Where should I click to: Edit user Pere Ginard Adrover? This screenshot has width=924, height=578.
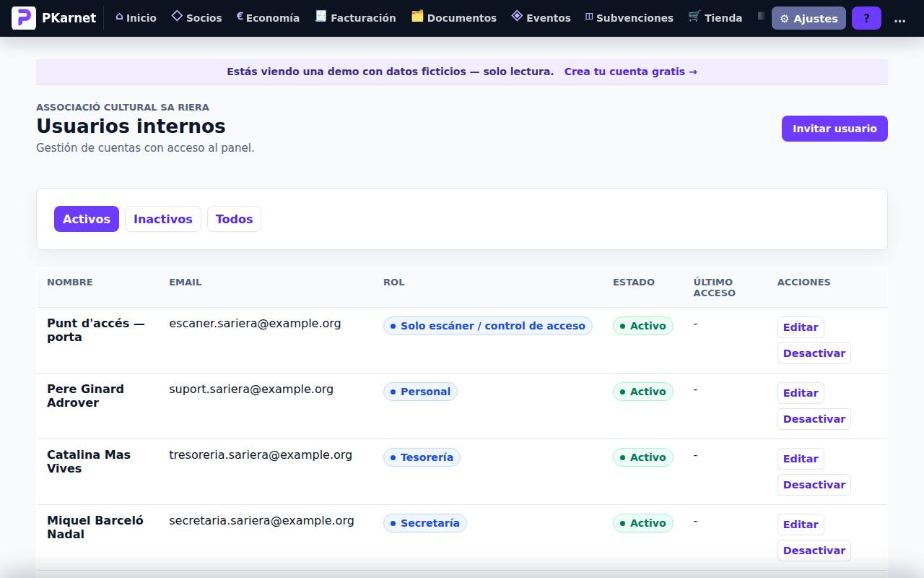point(801,393)
